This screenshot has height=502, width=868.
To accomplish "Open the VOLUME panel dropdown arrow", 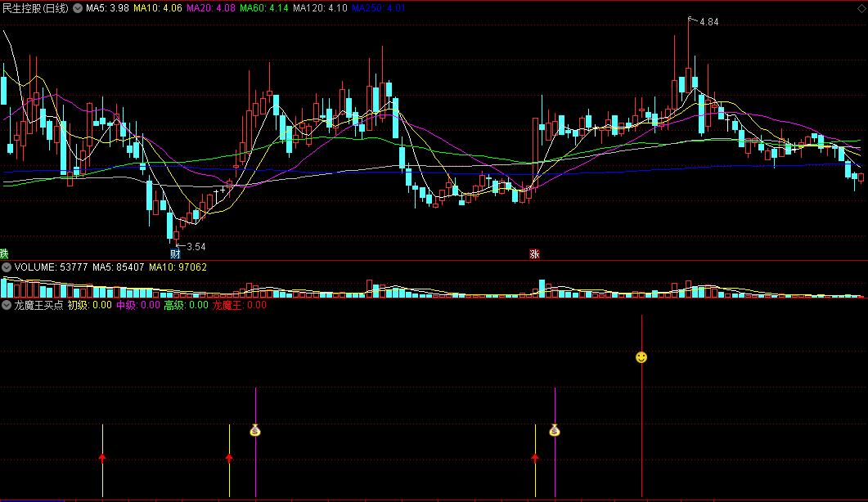I will pos(7,267).
